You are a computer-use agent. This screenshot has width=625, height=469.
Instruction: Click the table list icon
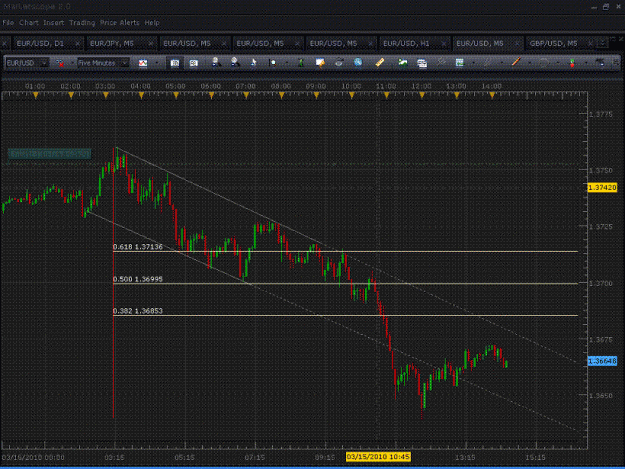(460, 63)
